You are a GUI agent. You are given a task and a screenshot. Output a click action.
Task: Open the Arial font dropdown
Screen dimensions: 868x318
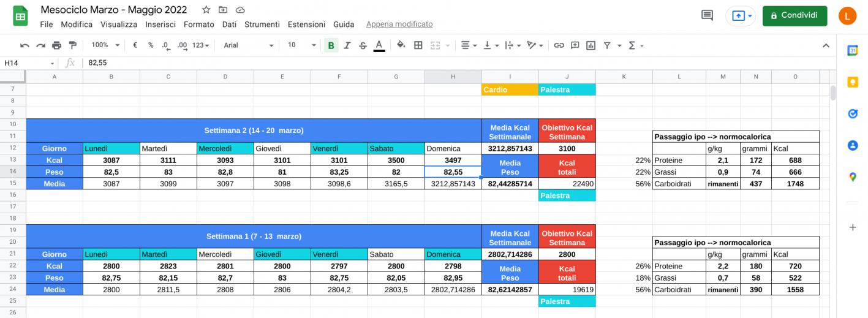(249, 45)
